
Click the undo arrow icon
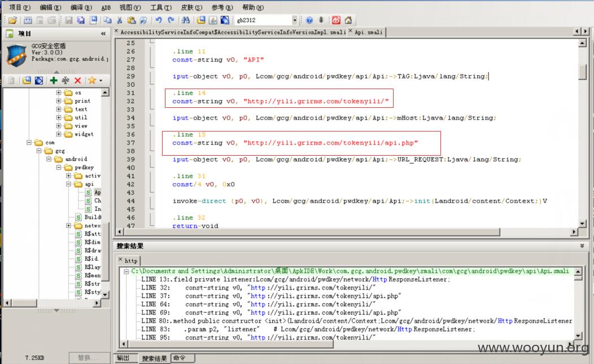tap(158, 20)
